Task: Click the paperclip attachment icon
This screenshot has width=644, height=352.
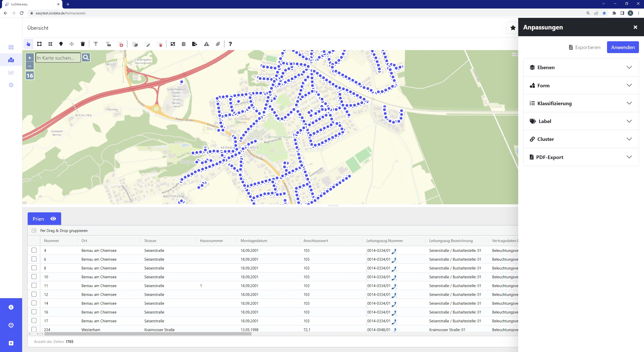Action: coord(218,44)
